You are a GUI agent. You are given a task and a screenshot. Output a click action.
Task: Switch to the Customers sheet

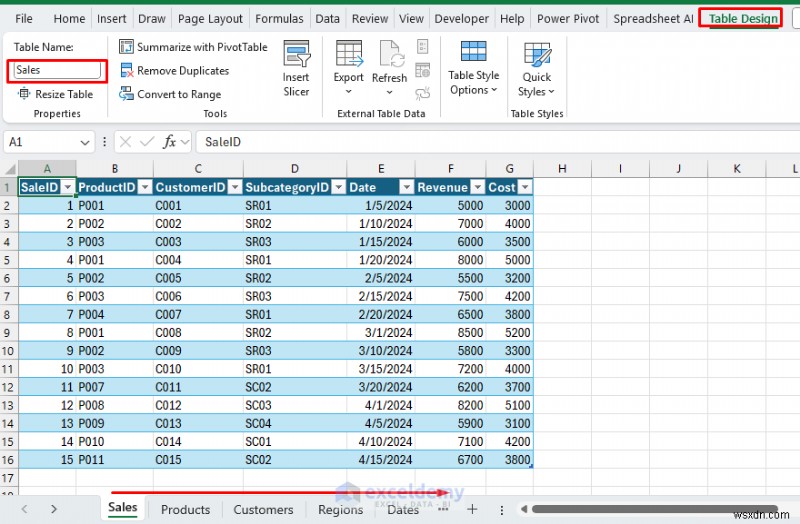pos(263,509)
